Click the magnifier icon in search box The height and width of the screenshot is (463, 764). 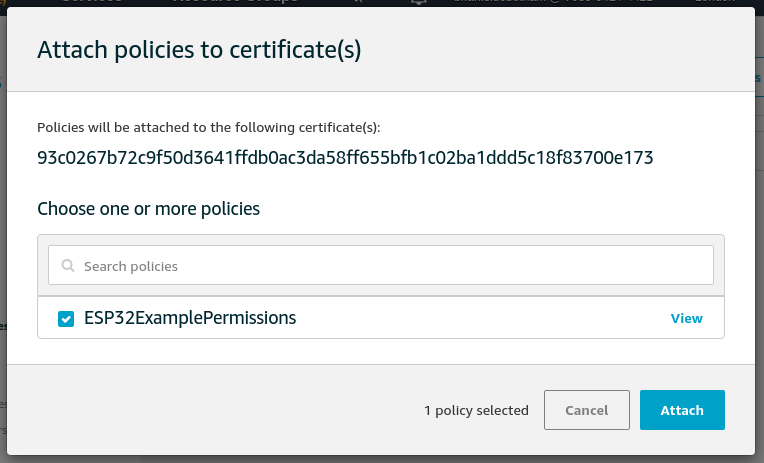click(68, 266)
